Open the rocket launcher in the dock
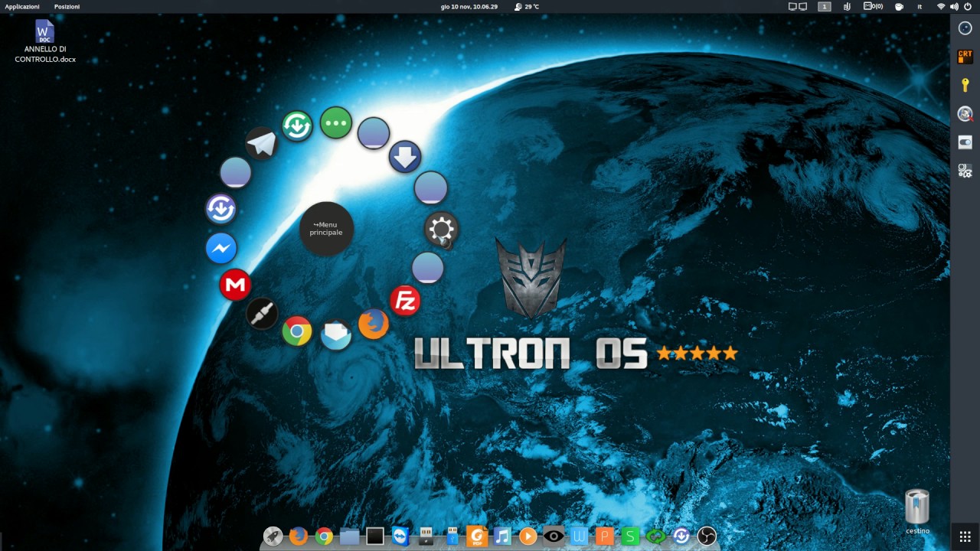Image resolution: width=980 pixels, height=551 pixels. [273, 536]
